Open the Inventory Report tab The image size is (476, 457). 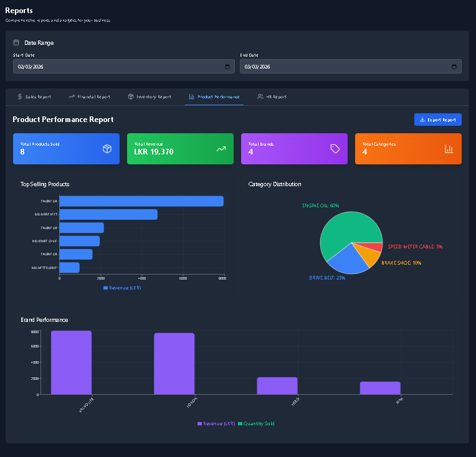(150, 97)
